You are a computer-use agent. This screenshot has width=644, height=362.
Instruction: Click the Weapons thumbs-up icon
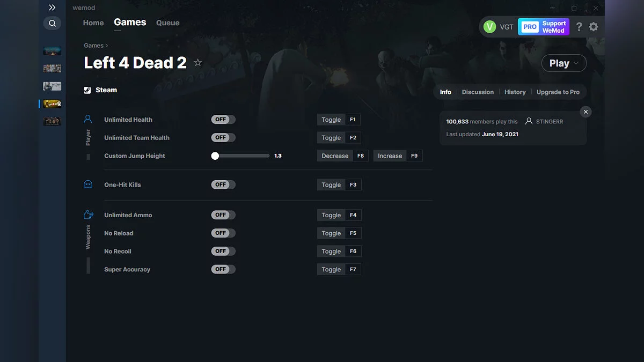pyautogui.click(x=88, y=214)
